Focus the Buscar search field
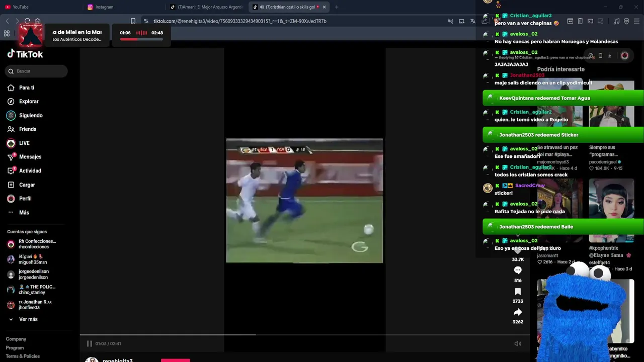This screenshot has width=644, height=362. pyautogui.click(x=36, y=71)
